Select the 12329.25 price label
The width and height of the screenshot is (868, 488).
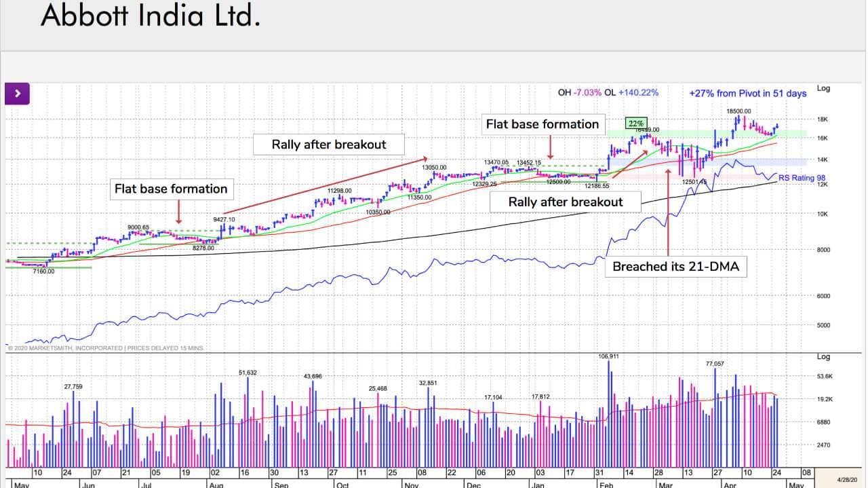tap(485, 184)
